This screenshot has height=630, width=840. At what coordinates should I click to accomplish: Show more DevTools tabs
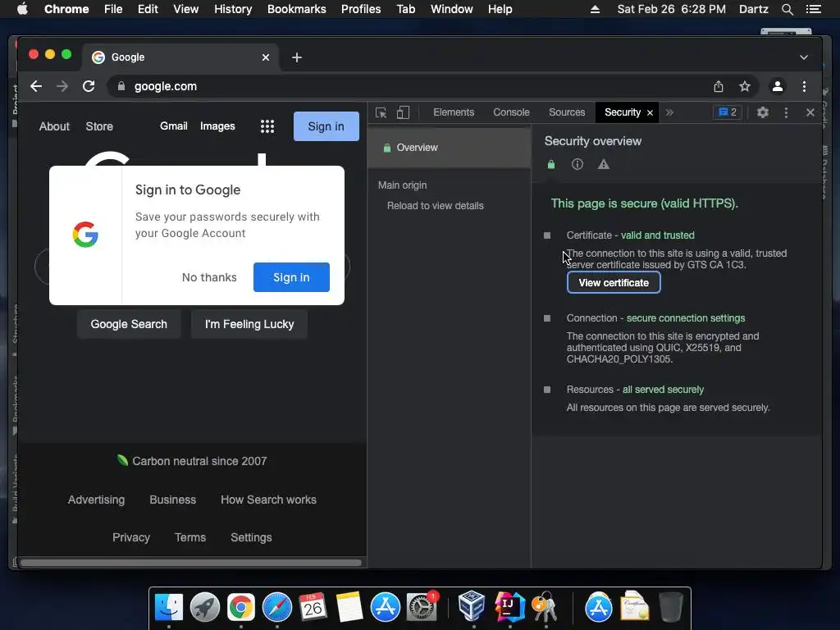pyautogui.click(x=669, y=112)
